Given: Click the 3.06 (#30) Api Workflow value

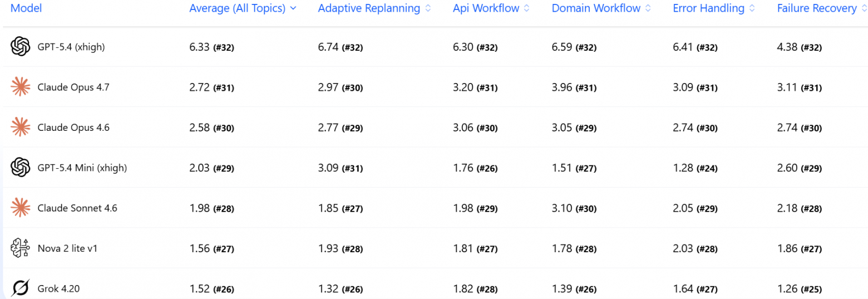Looking at the screenshot, I should coord(475,128).
